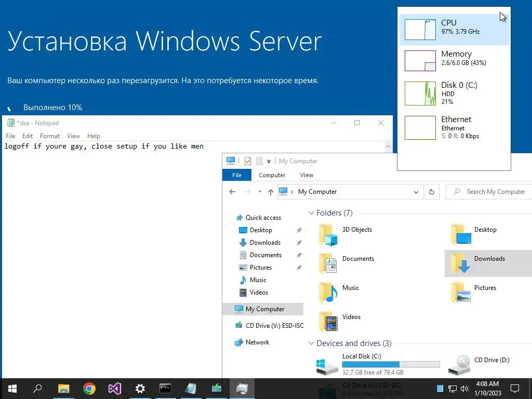Image resolution: width=532 pixels, height=399 pixels.
Task: Switch to Task Manager taskbar button
Action: click(x=242, y=389)
